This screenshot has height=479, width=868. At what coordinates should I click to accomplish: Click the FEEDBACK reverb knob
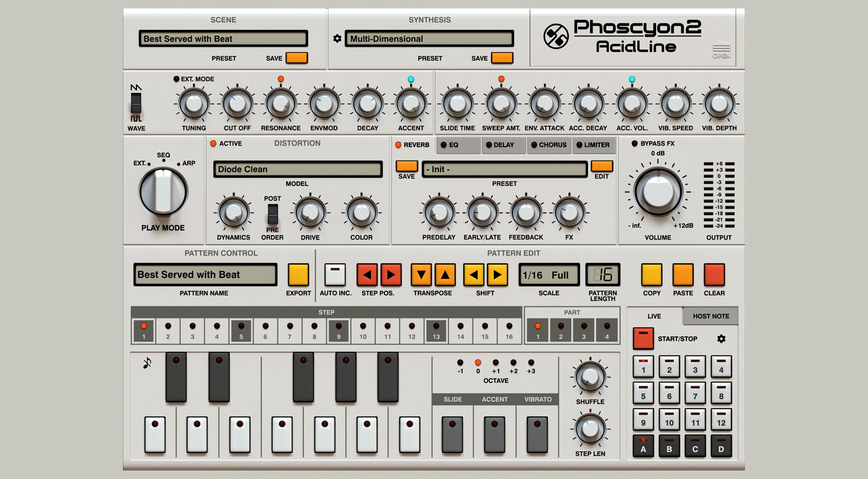coord(526,213)
